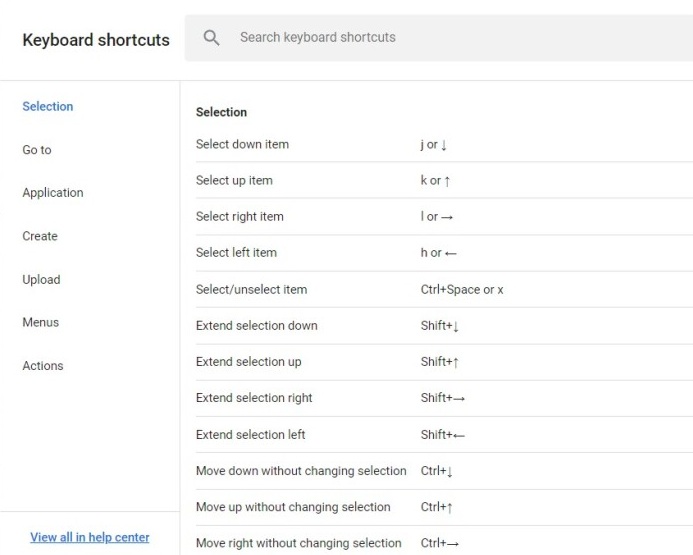
Task: Click the 'h or ←' shortcut value
Action: (438, 253)
